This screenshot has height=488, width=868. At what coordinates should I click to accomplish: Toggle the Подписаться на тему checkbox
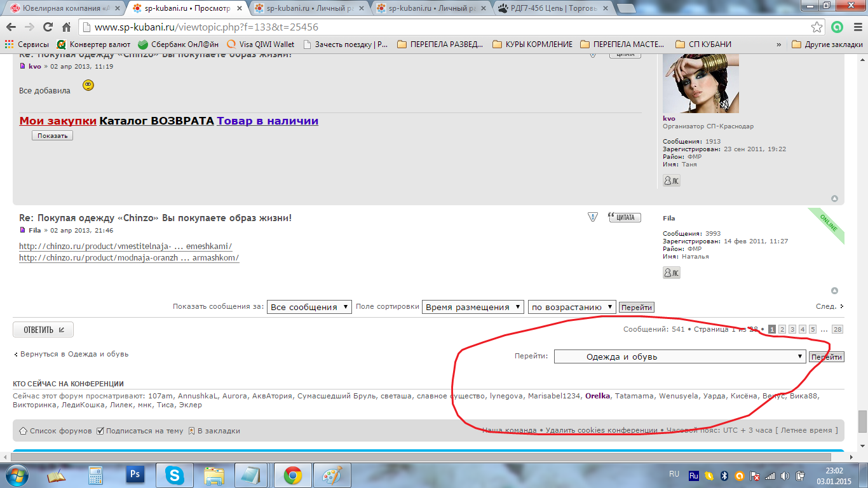[x=100, y=431]
